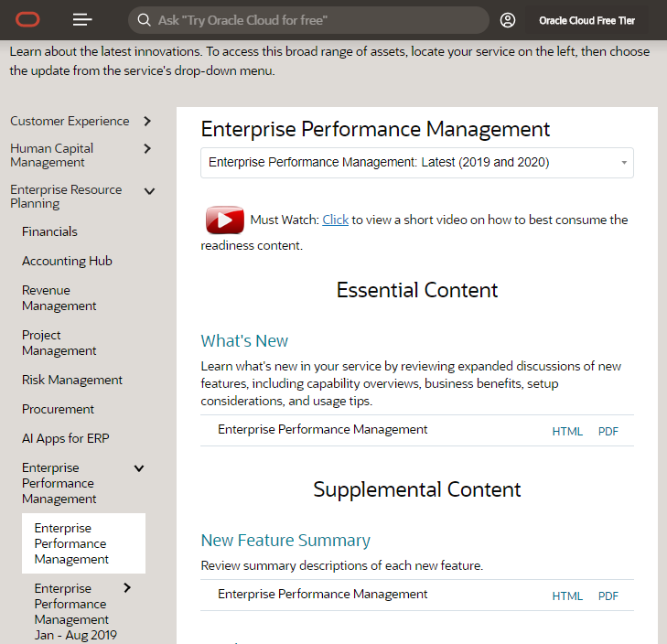
Task: Select Financials in the sidebar
Action: [x=49, y=231]
